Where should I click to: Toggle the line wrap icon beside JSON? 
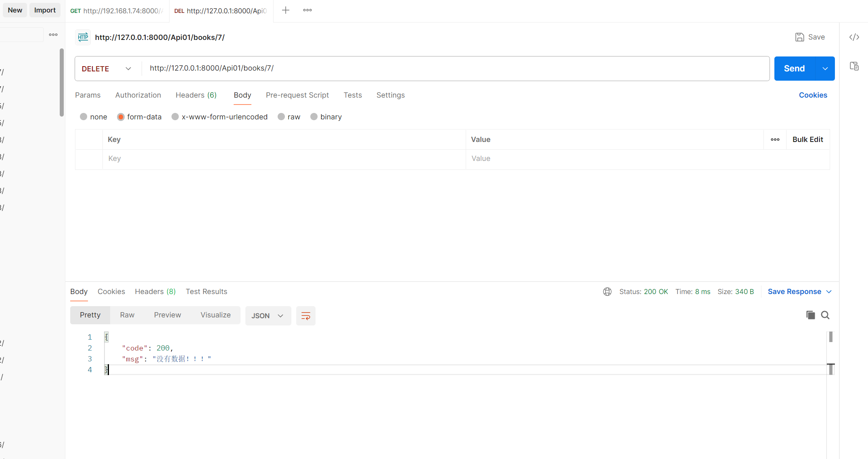(x=305, y=316)
